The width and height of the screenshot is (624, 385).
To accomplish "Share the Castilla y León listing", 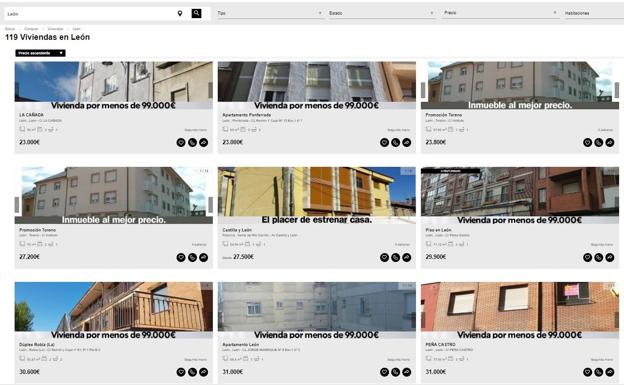I will 407,258.
